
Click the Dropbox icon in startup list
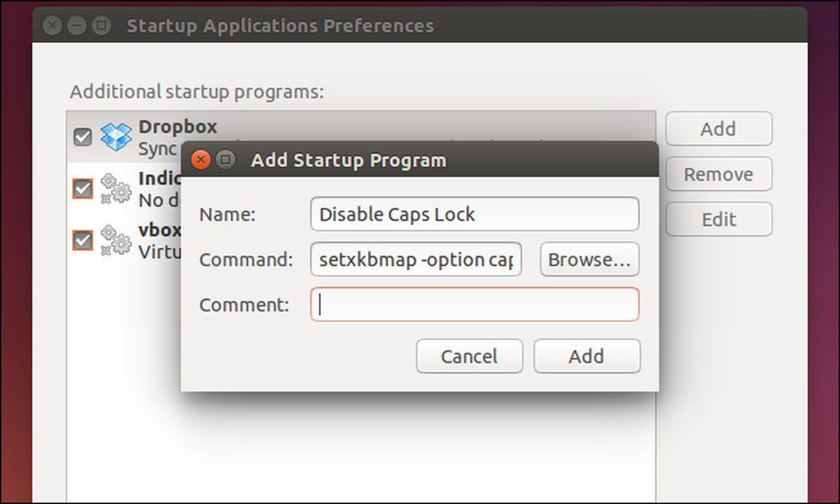pos(116,137)
